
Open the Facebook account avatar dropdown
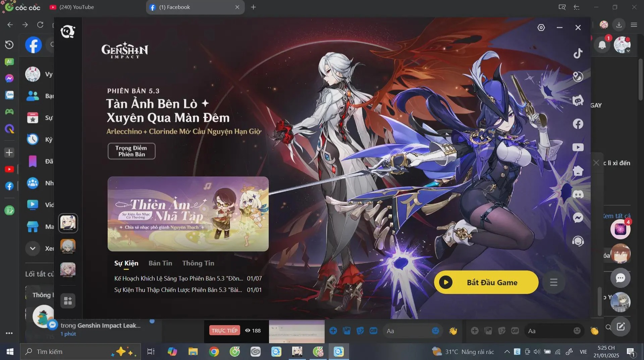tap(622, 45)
